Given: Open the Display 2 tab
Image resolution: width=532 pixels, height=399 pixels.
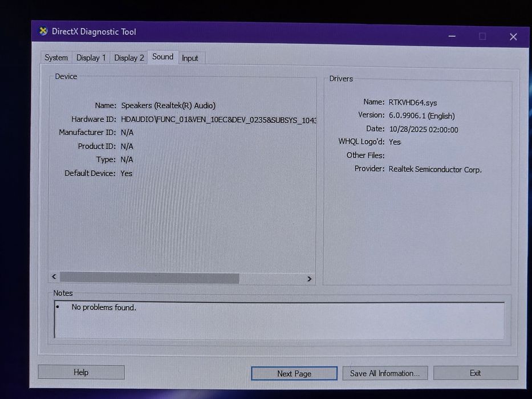Looking at the screenshot, I should point(129,58).
